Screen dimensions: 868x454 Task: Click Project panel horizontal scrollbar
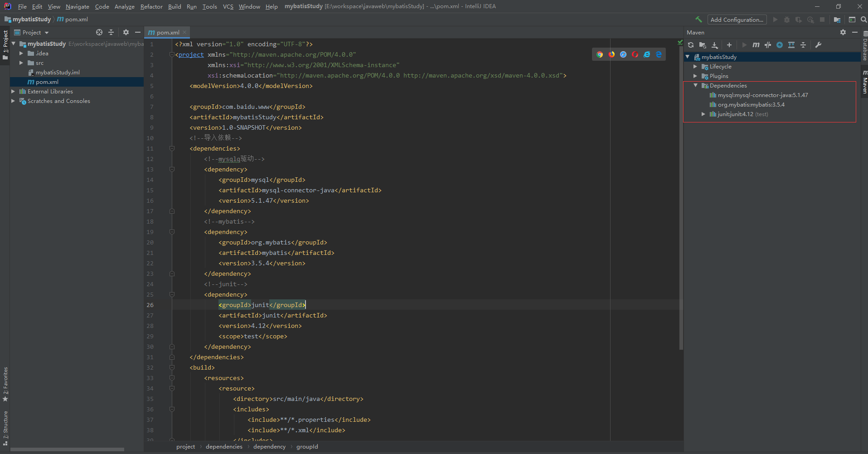tap(67, 449)
